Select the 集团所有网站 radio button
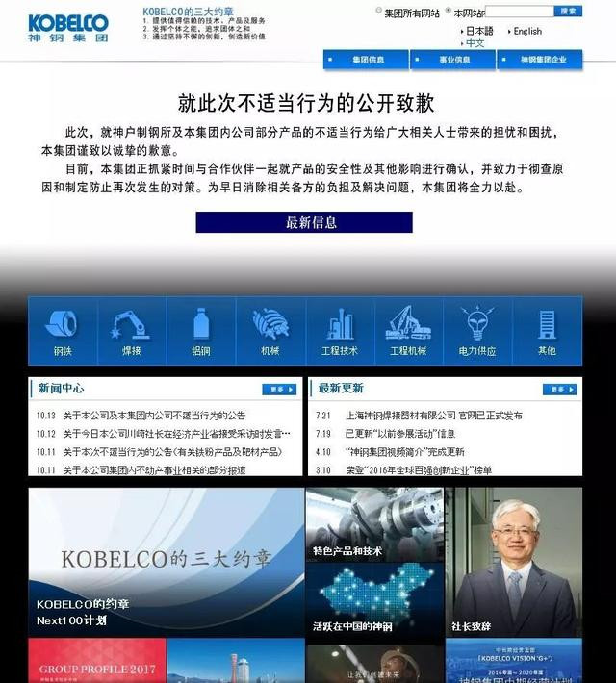Screen dimensions: 616x683 379,12
